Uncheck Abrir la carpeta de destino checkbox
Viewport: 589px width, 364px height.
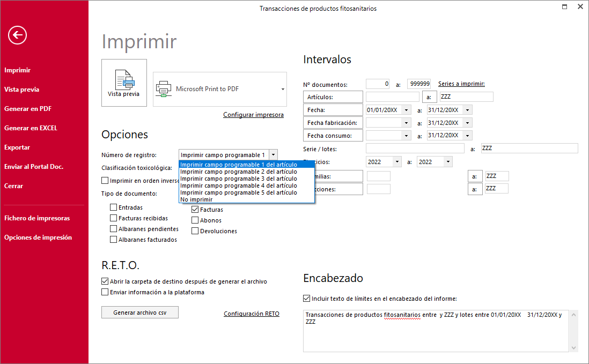105,281
